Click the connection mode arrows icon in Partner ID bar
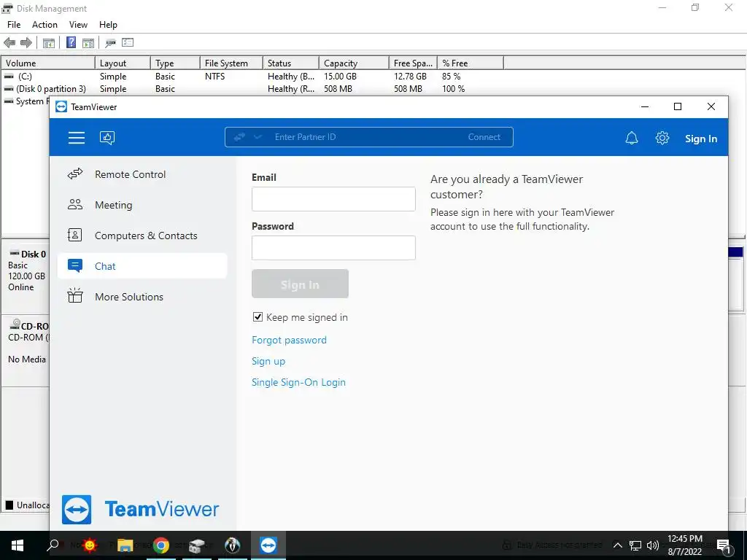Viewport: 747px width, 560px height. (x=239, y=137)
